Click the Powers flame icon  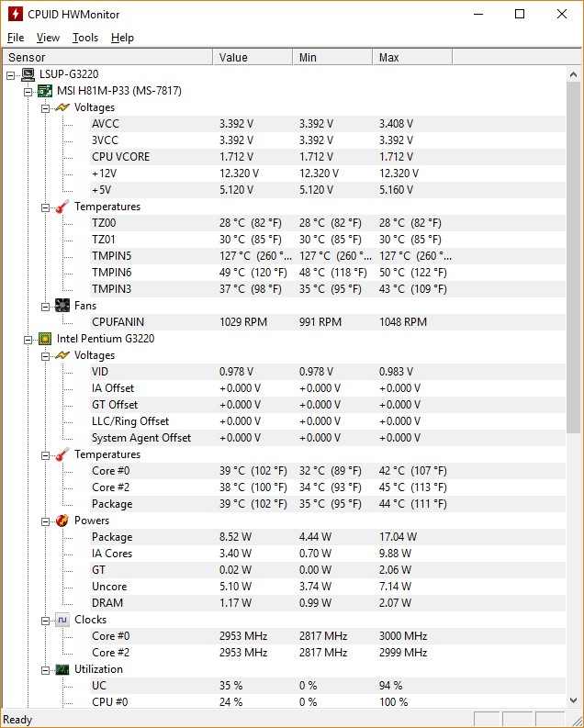pos(62,521)
